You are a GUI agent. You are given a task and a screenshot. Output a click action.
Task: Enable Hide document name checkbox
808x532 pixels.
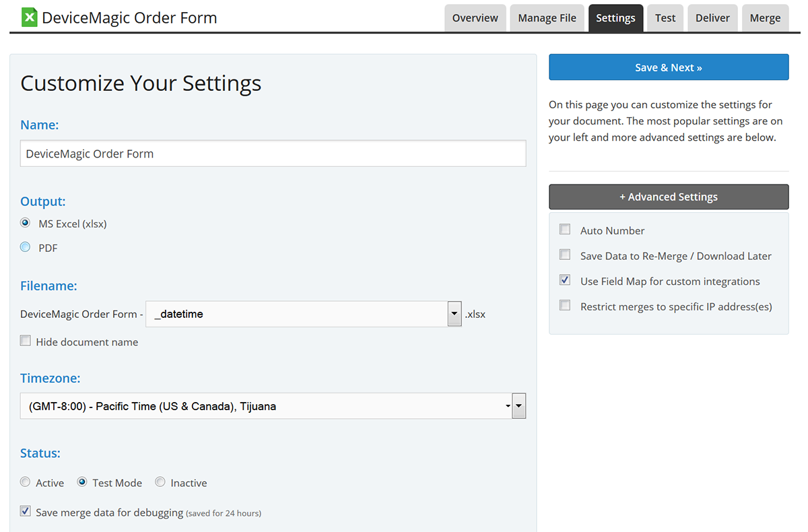26,341
